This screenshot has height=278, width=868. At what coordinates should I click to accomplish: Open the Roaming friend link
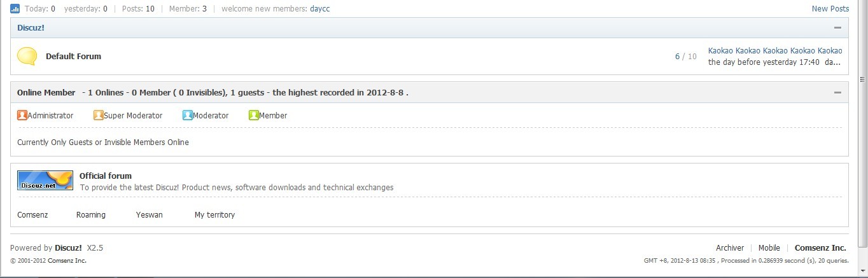click(91, 215)
